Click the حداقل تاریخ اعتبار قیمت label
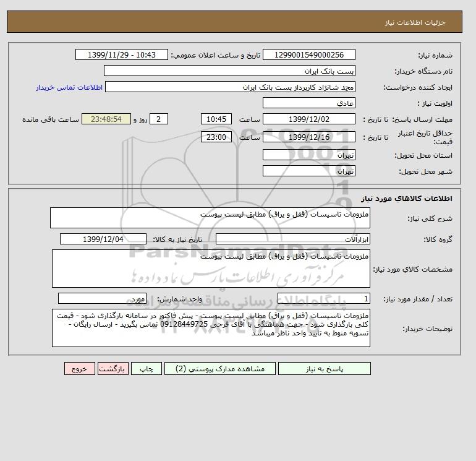This screenshot has width=476, height=461. [425, 137]
